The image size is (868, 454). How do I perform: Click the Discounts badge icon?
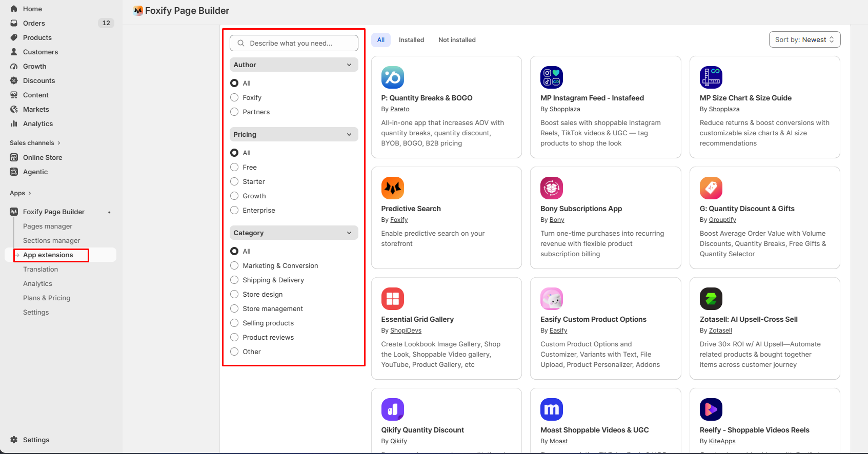pos(14,80)
